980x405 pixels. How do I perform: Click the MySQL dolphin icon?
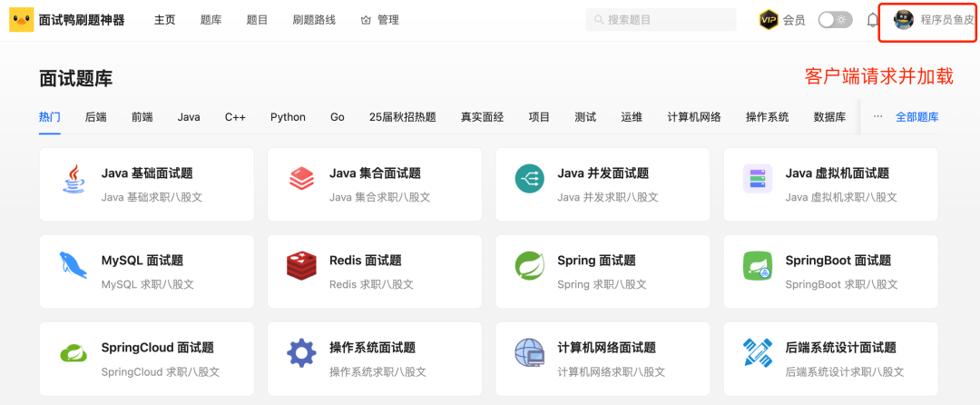73,265
